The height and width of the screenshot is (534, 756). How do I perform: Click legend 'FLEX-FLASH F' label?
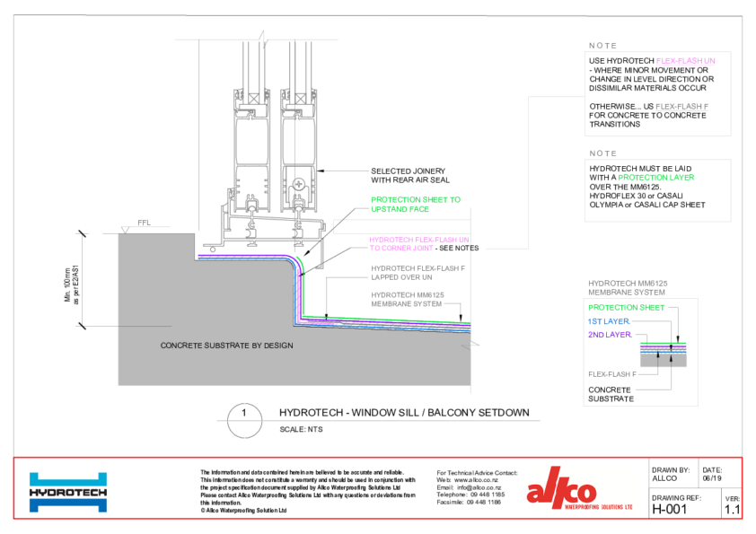click(612, 374)
